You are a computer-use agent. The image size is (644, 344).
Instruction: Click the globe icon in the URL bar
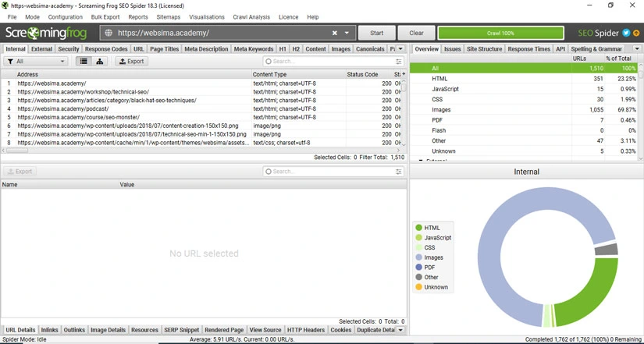(x=109, y=34)
